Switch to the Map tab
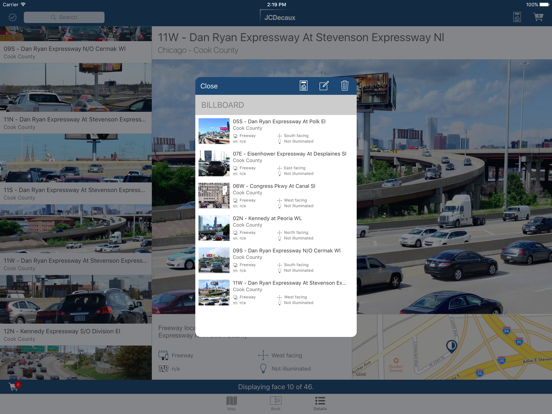The height and width of the screenshot is (414, 552). click(x=231, y=403)
